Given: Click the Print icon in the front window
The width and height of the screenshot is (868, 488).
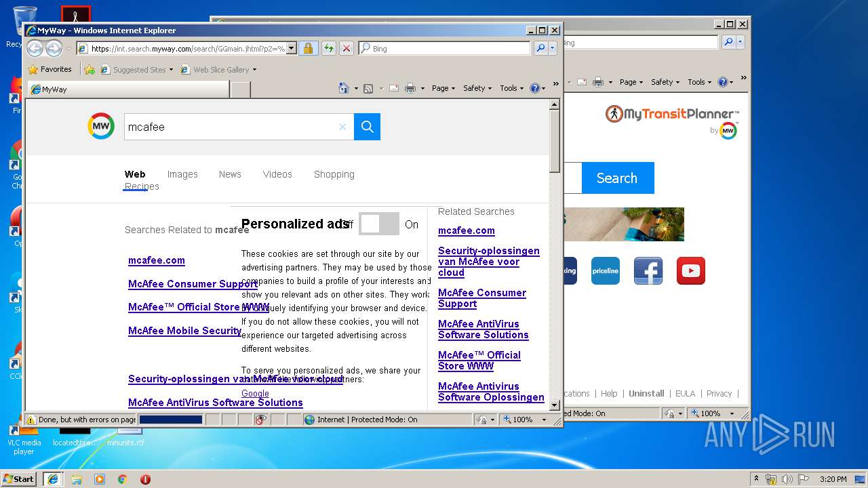Looking at the screenshot, I should pos(410,88).
